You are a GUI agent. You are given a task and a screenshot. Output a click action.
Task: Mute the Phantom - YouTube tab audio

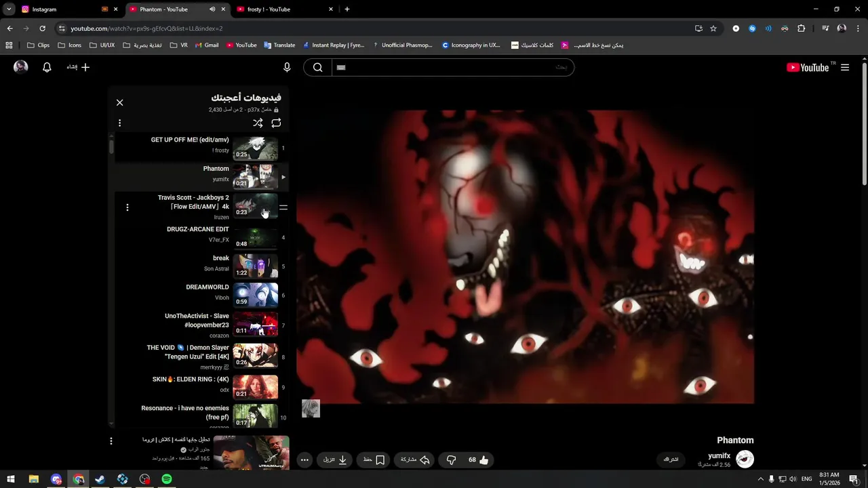coord(212,9)
